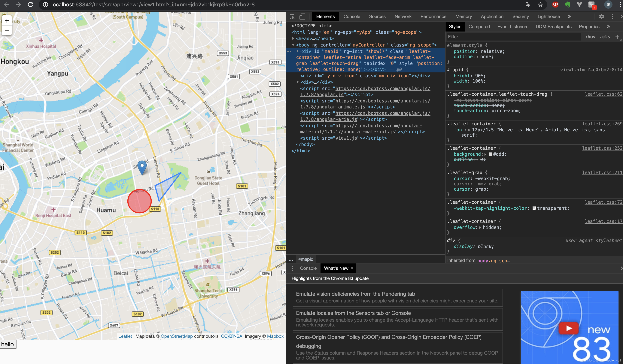The image size is (623, 364).
Task: Switch to the Sources tab
Action: 377,17
